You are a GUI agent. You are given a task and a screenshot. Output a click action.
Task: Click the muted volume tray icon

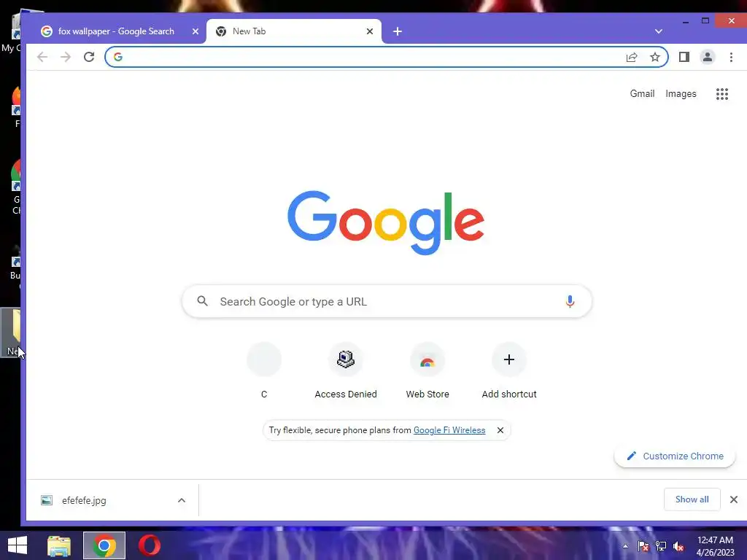point(678,546)
